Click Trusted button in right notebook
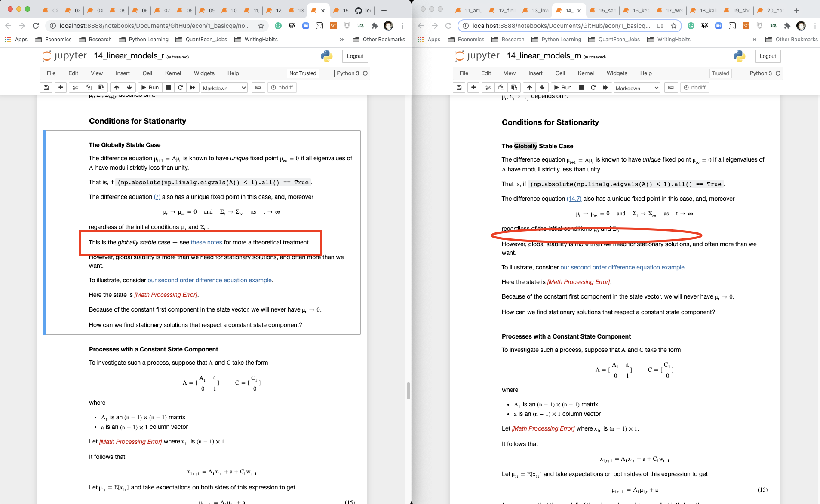 point(720,73)
